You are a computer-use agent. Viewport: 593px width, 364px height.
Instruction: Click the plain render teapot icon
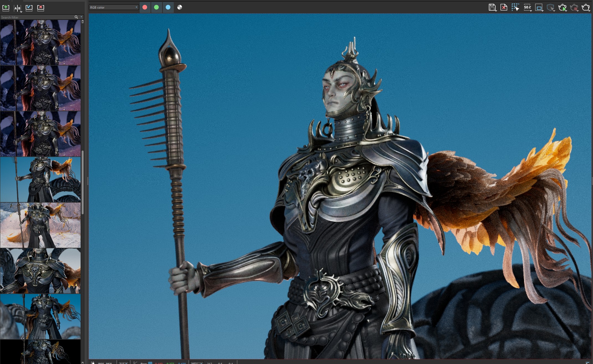coord(586,7)
